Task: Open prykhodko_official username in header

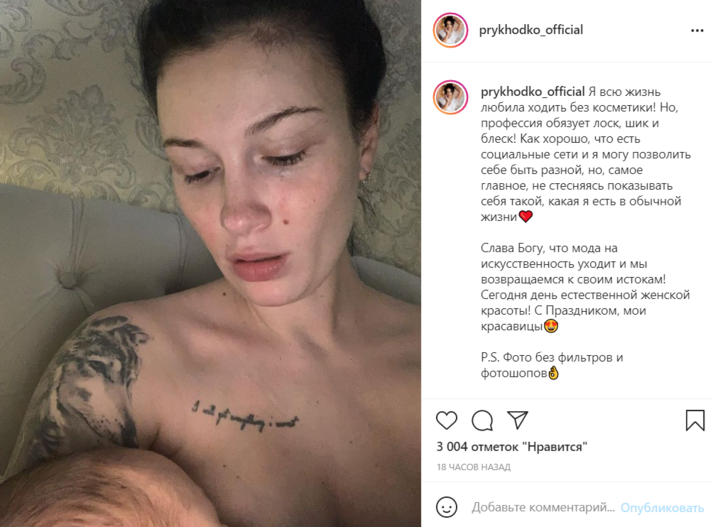Action: pyautogui.click(x=531, y=30)
